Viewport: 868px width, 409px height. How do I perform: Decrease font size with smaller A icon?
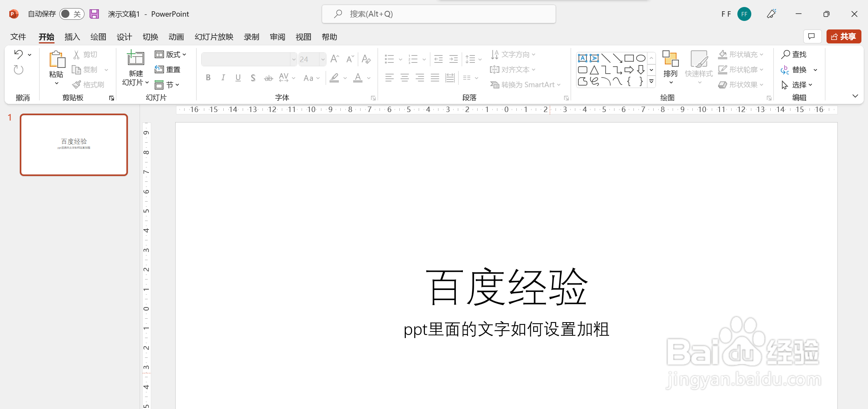[350, 59]
